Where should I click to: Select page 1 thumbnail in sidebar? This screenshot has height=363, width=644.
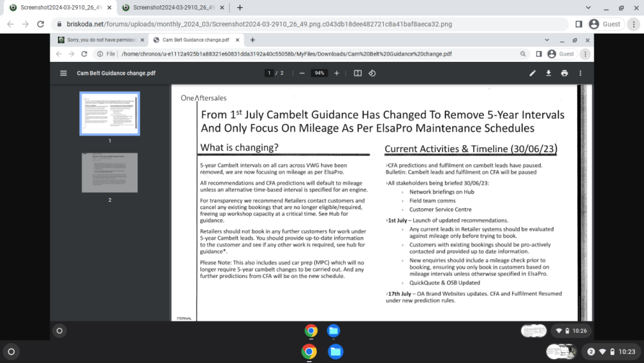pos(109,113)
